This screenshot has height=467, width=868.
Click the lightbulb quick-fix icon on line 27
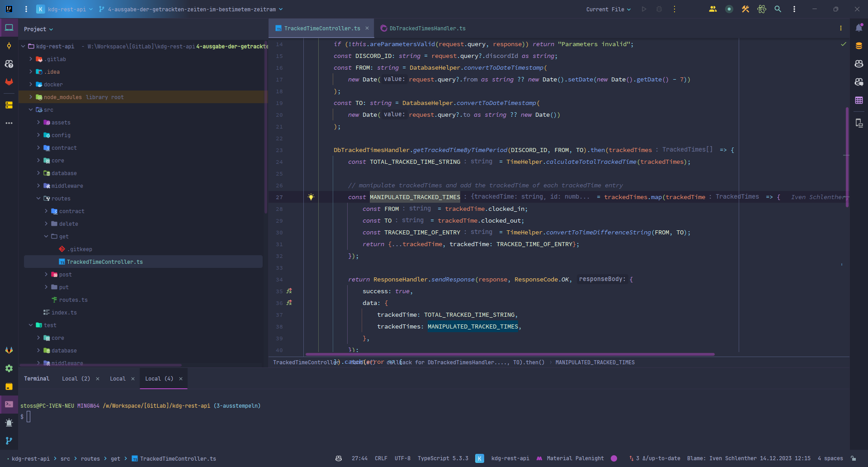point(311,197)
